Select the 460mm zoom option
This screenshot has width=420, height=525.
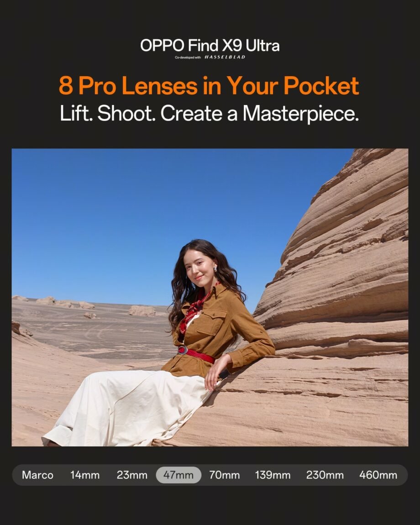pos(378,475)
